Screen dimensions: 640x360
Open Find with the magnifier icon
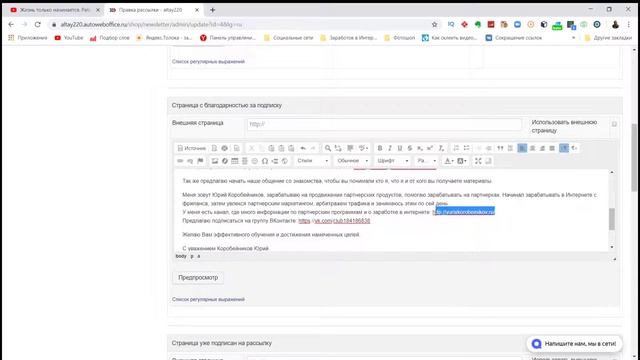328,148
